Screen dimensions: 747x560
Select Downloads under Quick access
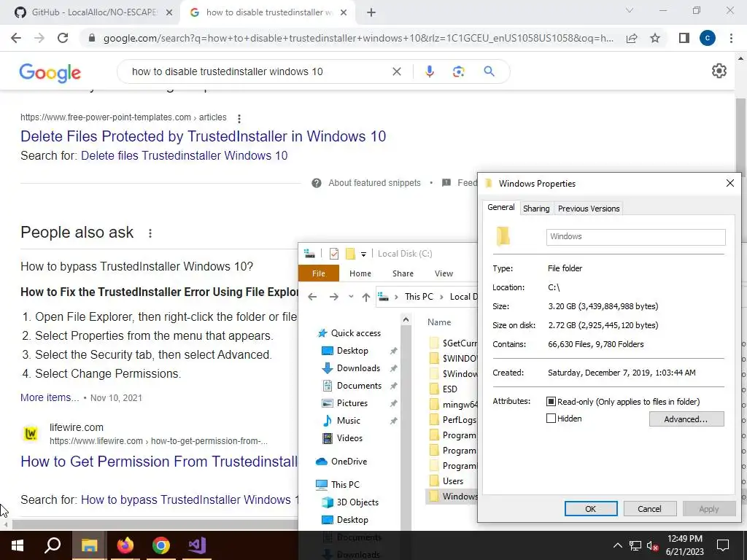pyautogui.click(x=358, y=368)
